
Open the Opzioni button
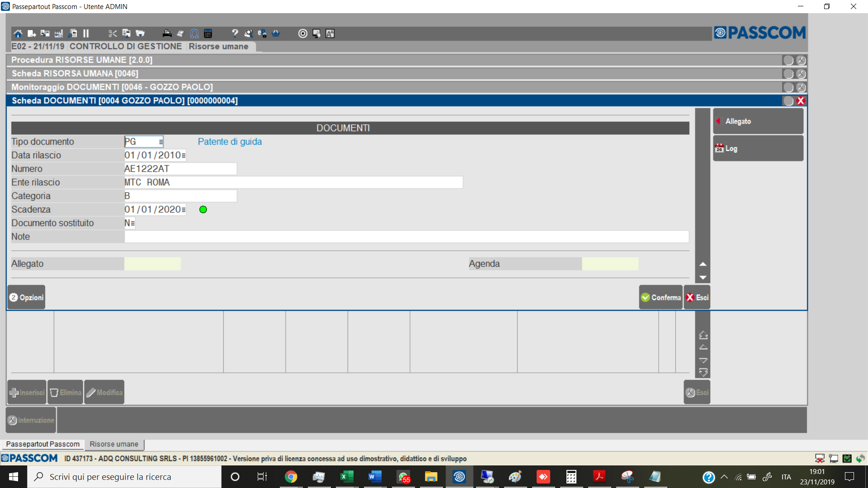pyautogui.click(x=26, y=297)
